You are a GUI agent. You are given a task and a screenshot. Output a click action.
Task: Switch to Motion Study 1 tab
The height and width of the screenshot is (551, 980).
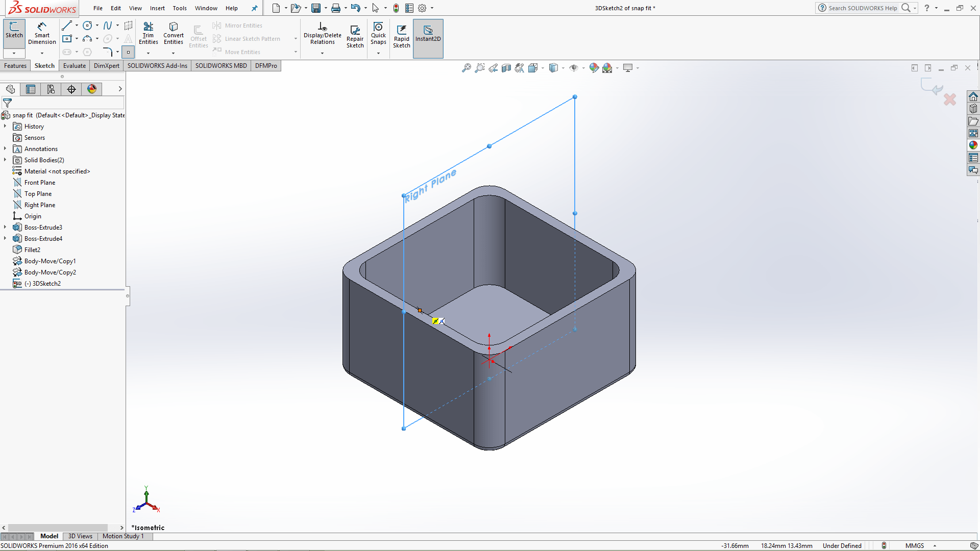point(123,536)
